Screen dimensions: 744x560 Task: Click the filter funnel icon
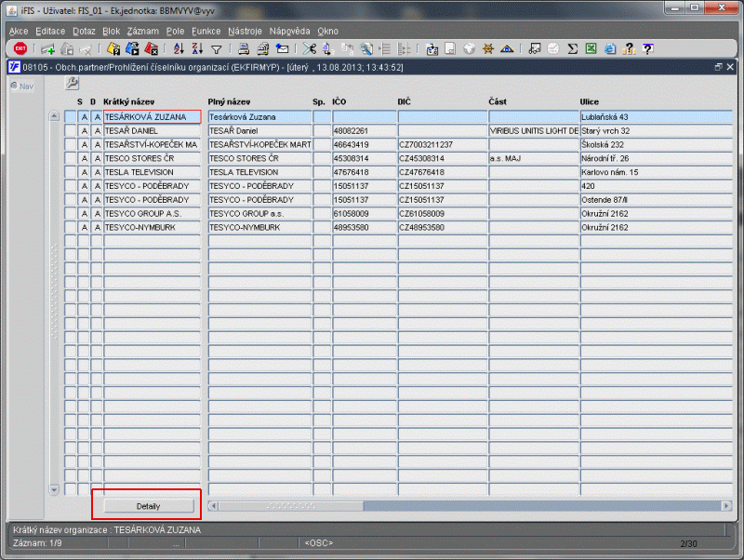tap(217, 49)
